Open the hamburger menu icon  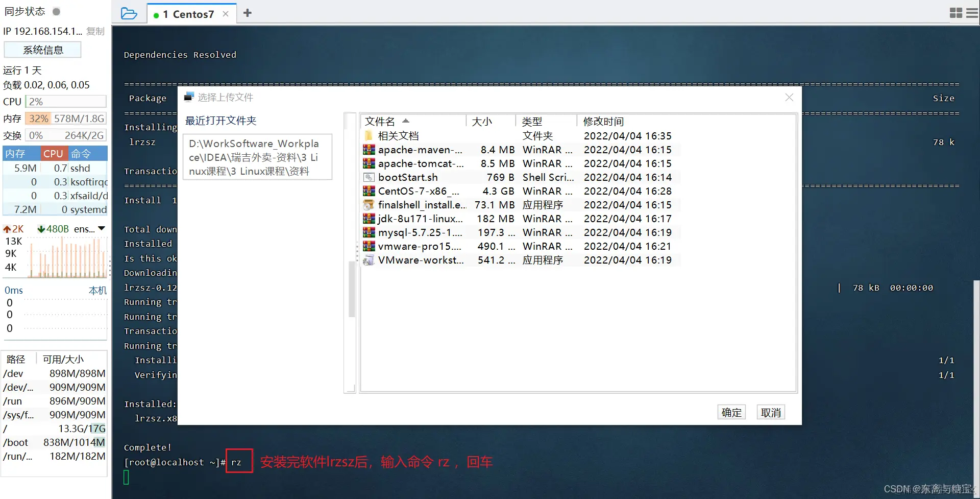(972, 13)
